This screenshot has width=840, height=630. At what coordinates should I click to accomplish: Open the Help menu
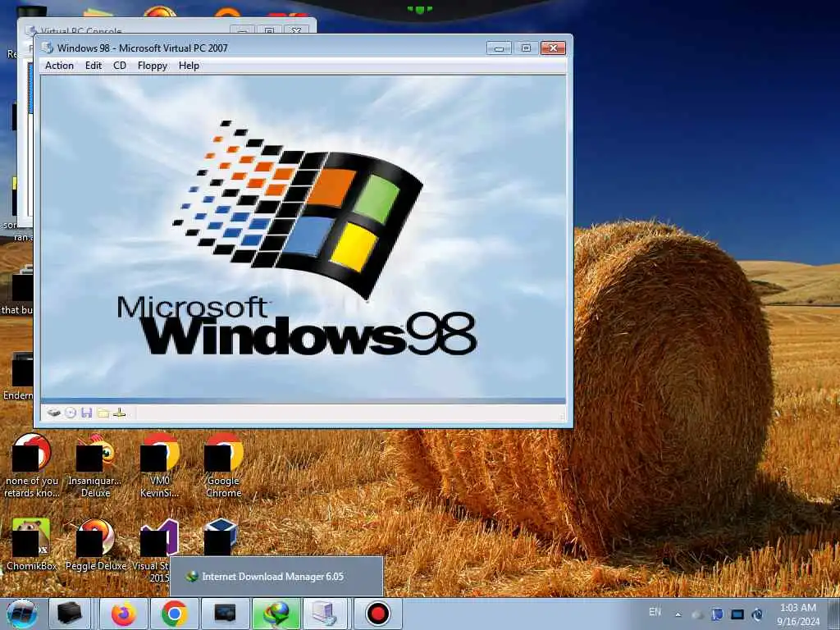(x=189, y=66)
